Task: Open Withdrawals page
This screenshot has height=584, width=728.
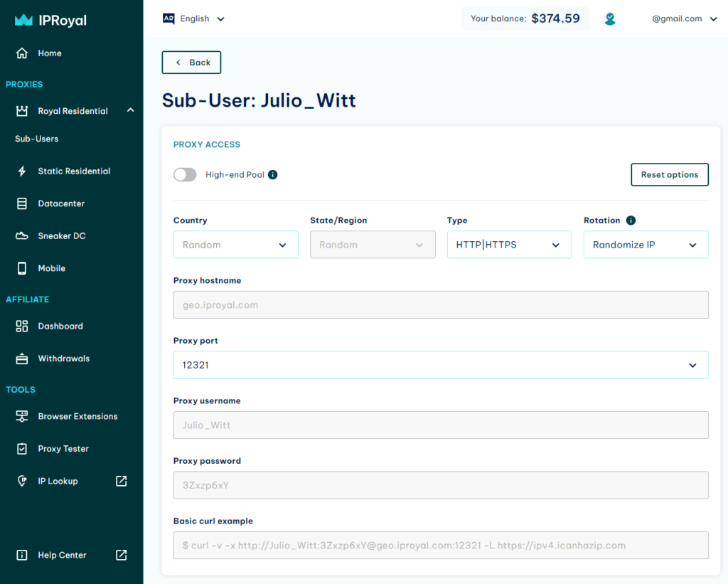Action: point(63,359)
